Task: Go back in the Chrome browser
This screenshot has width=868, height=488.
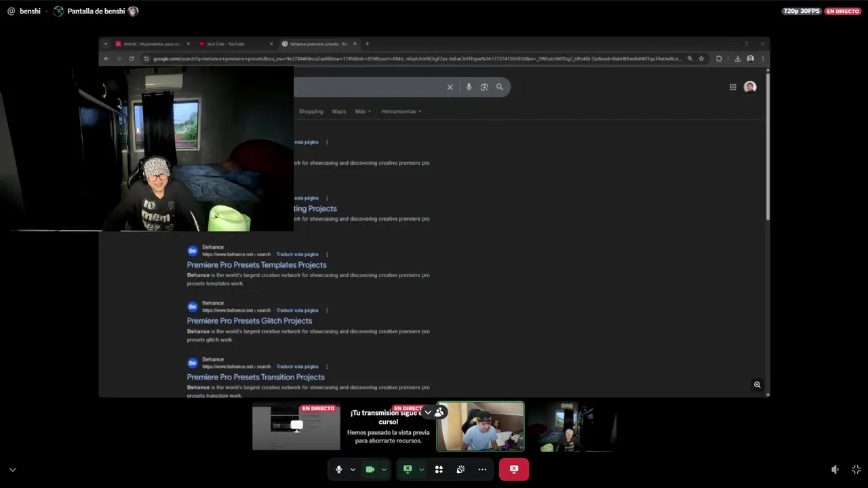Action: 106,58
